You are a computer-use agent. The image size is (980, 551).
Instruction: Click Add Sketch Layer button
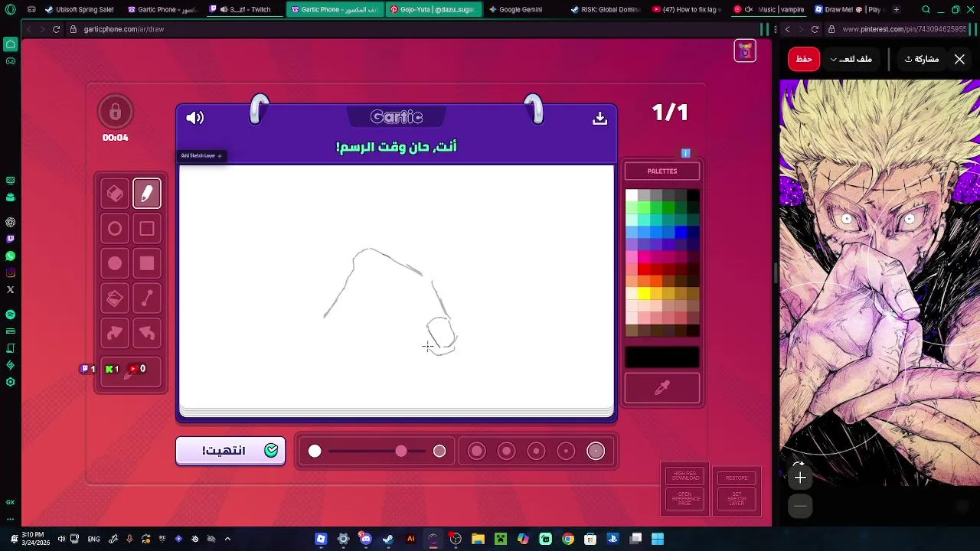pos(201,156)
